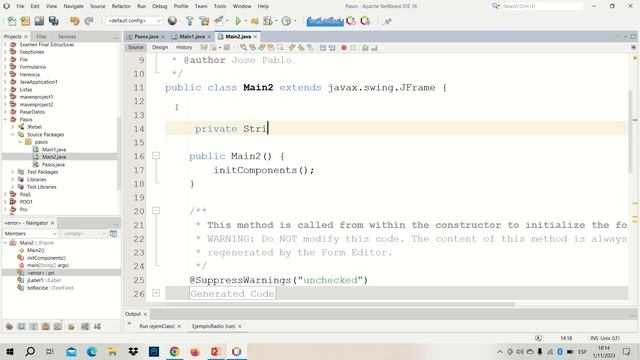Image resolution: width=640 pixels, height=360 pixels.
Task: Click the New Project toolbar icon
Action: point(25,21)
